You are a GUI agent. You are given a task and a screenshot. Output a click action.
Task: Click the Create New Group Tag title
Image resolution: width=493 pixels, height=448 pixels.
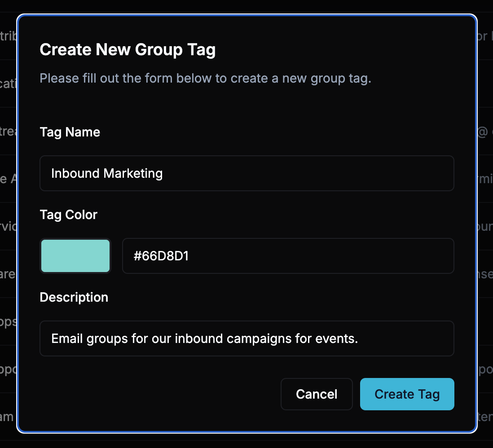[128, 49]
